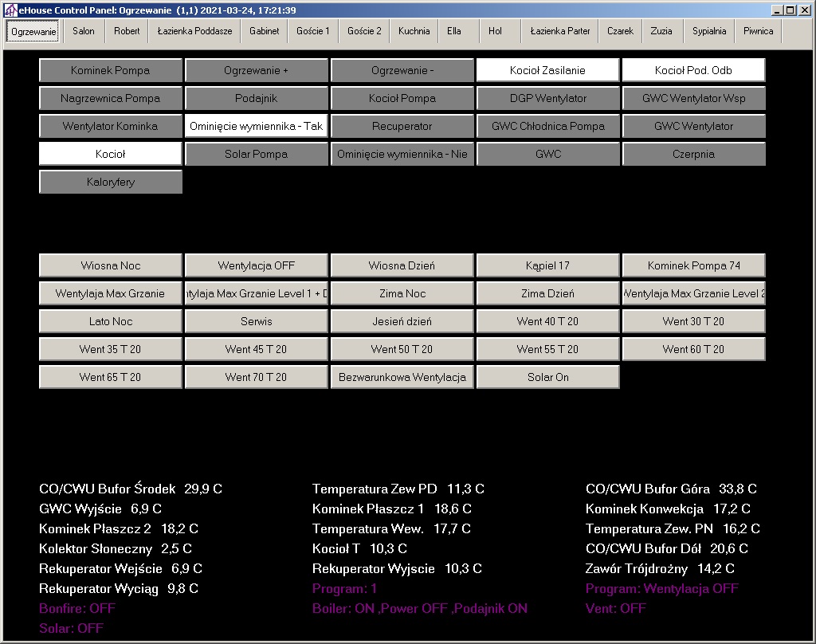Screen dimensions: 816x644
Task: Run the Went 35 T 20 program
Action: pyautogui.click(x=110, y=349)
